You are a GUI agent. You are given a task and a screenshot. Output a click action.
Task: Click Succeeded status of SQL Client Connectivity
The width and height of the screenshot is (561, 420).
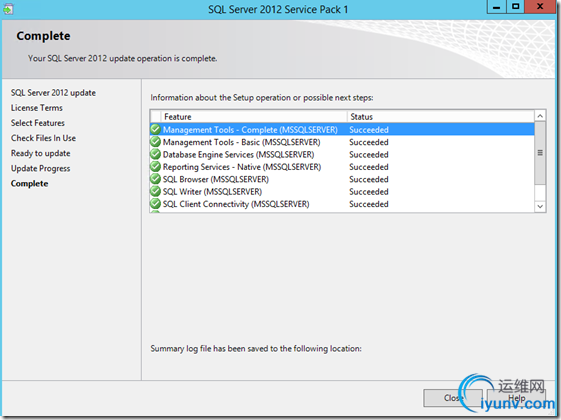[369, 204]
